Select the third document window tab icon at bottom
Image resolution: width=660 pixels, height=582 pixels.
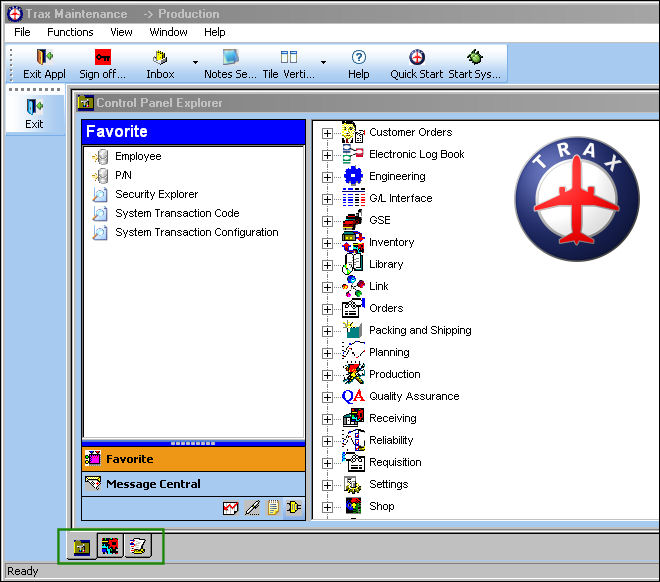[x=138, y=546]
